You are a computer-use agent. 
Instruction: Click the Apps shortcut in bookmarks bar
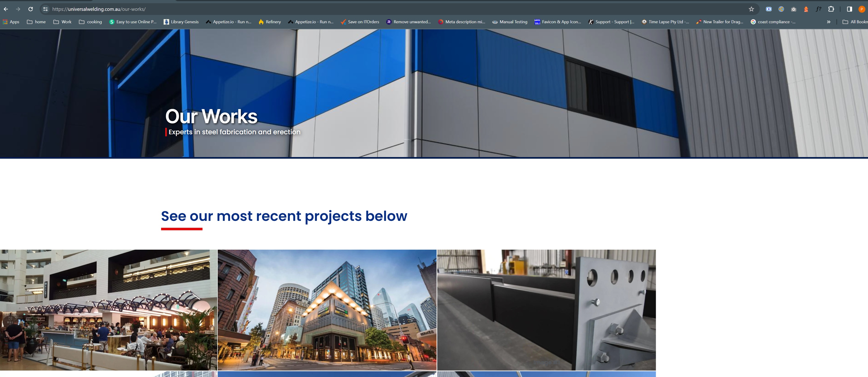11,22
